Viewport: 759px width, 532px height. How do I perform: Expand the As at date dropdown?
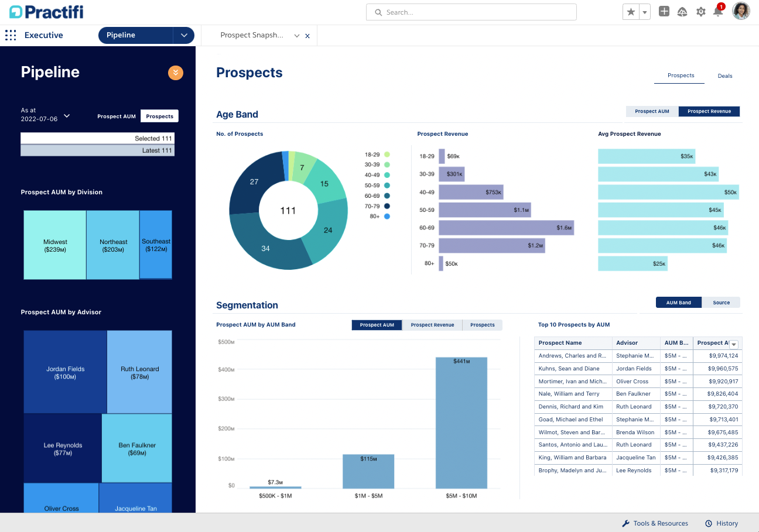[67, 115]
